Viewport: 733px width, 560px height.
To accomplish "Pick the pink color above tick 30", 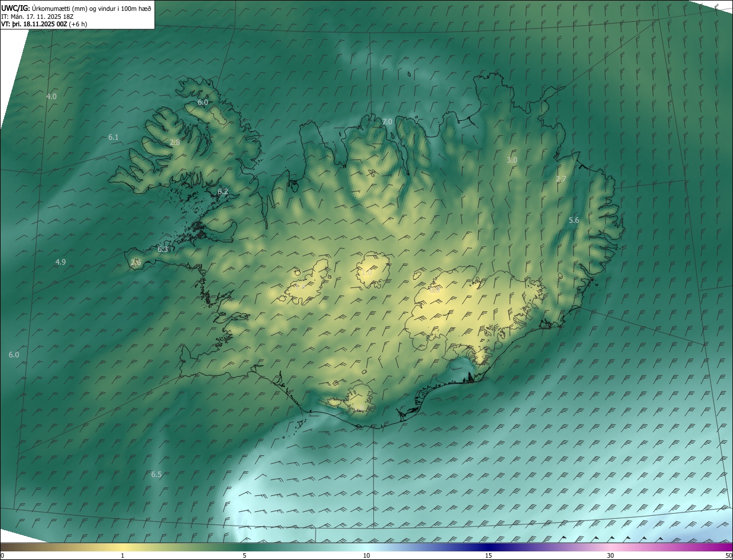I will click(x=610, y=547).
